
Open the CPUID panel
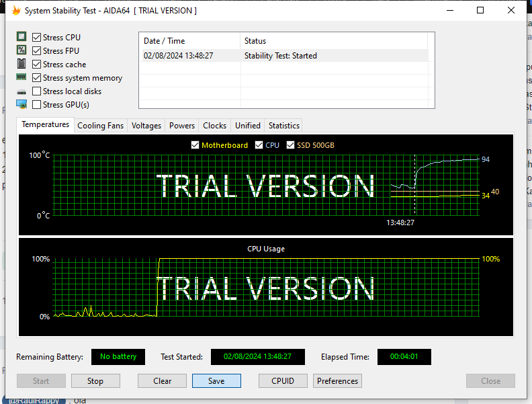point(283,381)
